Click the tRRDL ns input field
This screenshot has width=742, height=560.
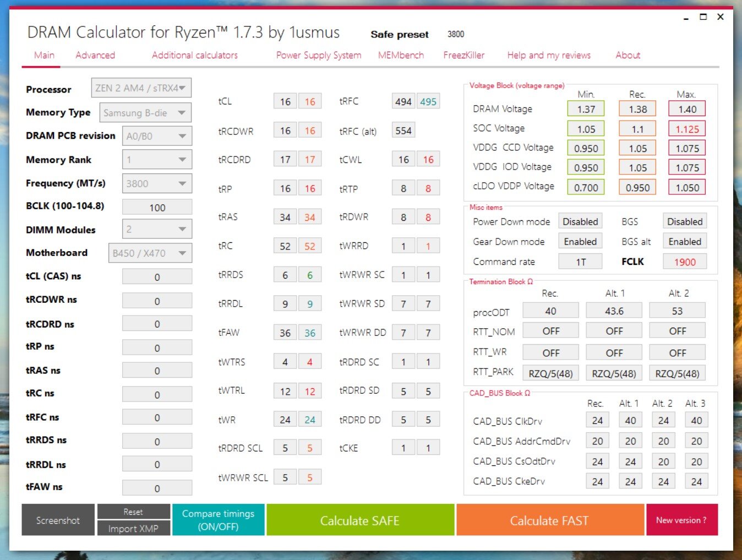[157, 464]
